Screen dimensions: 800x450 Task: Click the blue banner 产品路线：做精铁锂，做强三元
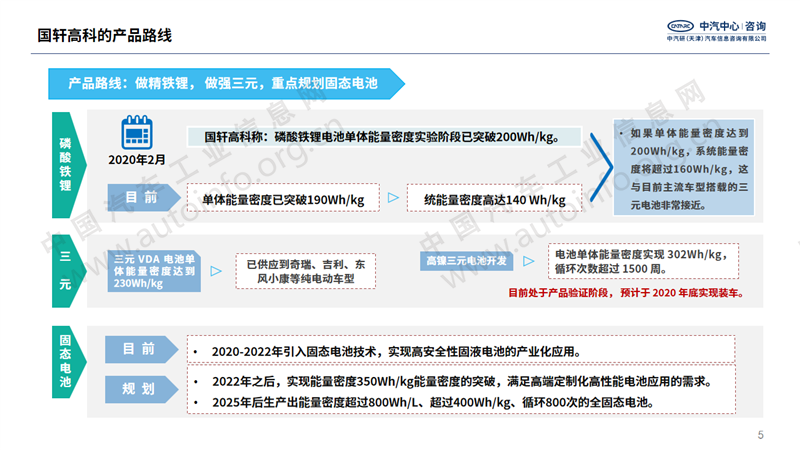pos(227,84)
